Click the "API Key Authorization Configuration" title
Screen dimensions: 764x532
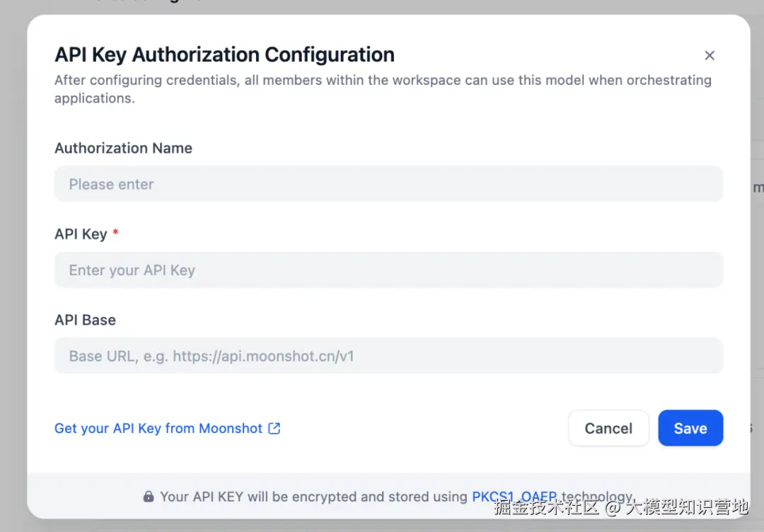tap(224, 54)
